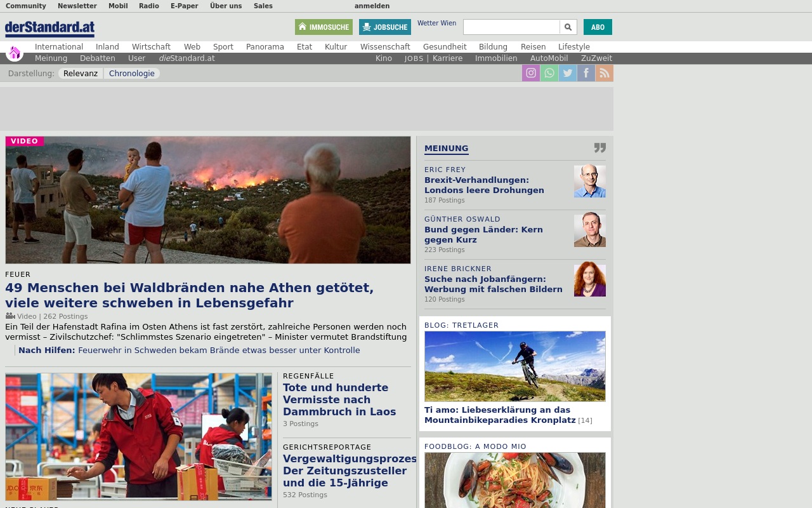
Task: Open ZuZweit in sub navigation
Action: point(596,58)
